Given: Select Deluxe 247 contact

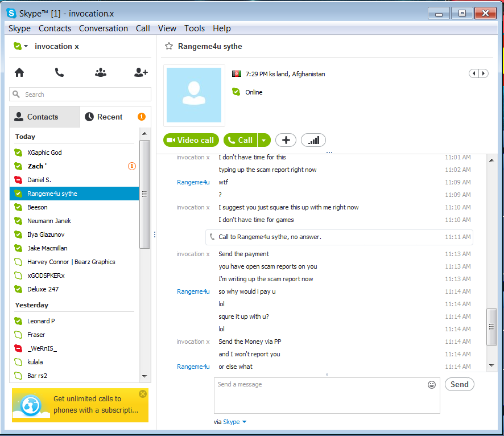Looking at the screenshot, I should 75,289.
